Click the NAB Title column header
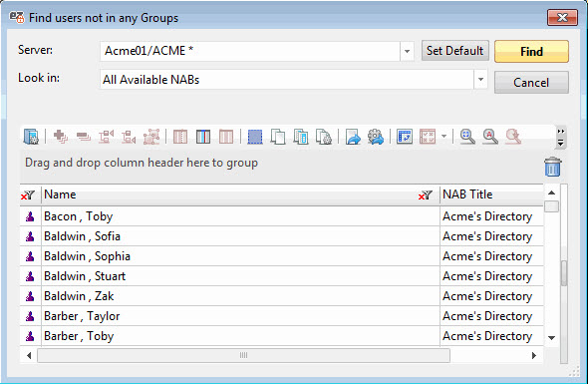The width and height of the screenshot is (588, 384). [491, 194]
